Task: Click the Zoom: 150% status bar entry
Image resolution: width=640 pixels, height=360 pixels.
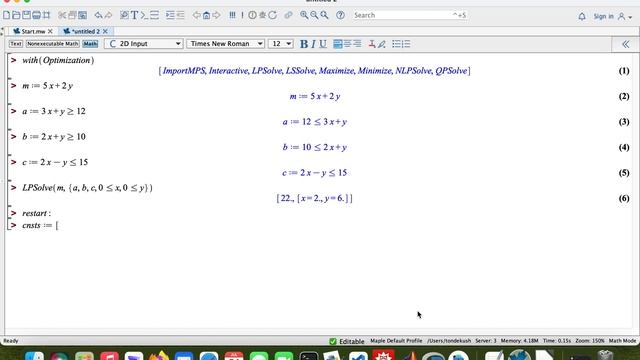Action: 590,341
